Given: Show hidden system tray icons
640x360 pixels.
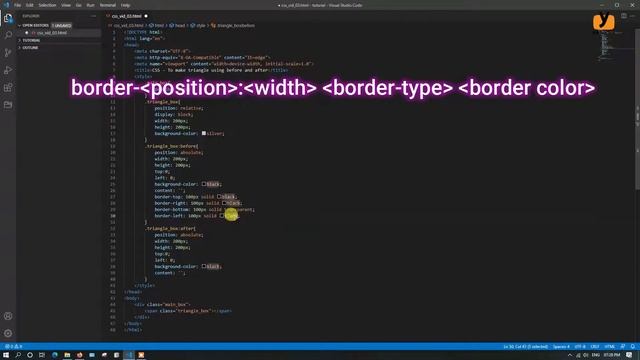Looking at the screenshot, I should coord(570,355).
